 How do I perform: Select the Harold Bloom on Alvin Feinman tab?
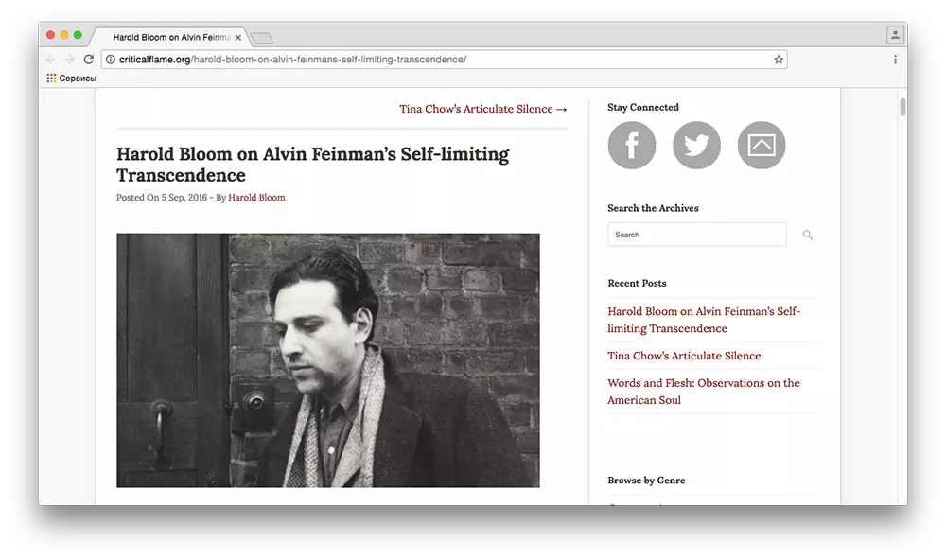(170, 38)
